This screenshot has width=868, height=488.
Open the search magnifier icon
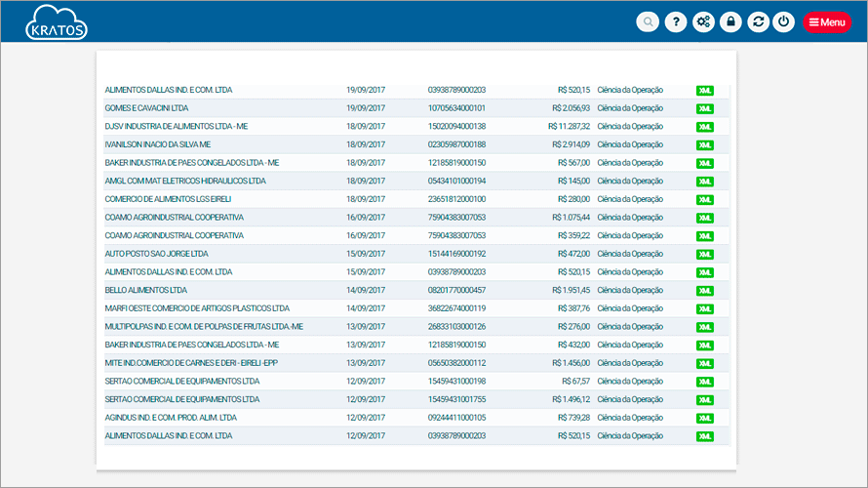pyautogui.click(x=648, y=22)
